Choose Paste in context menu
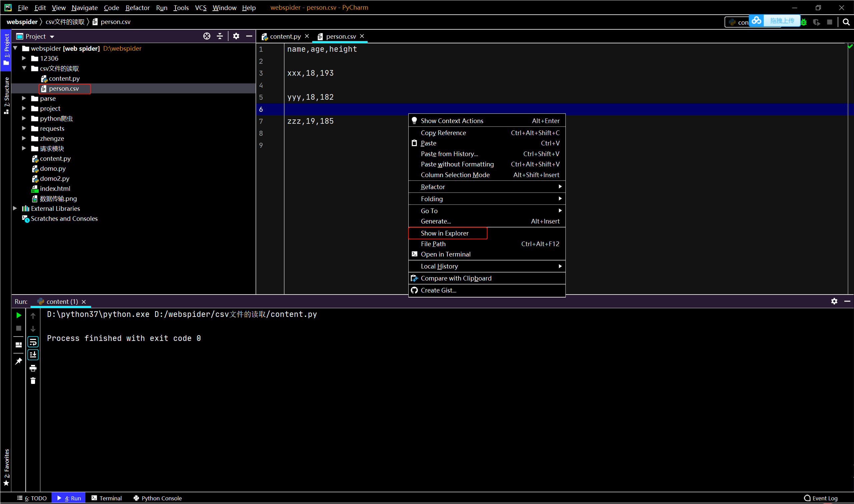 pos(487,143)
